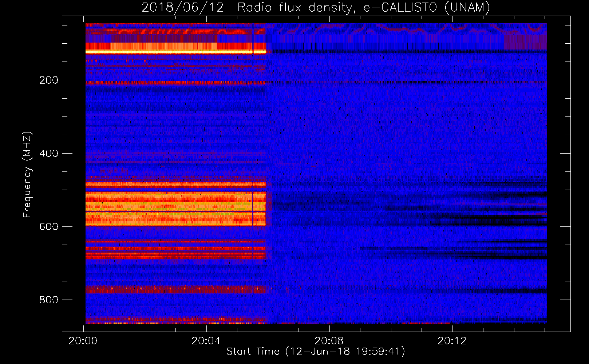Click the 'Frequency (MHZ)' axis label

(x=28, y=174)
